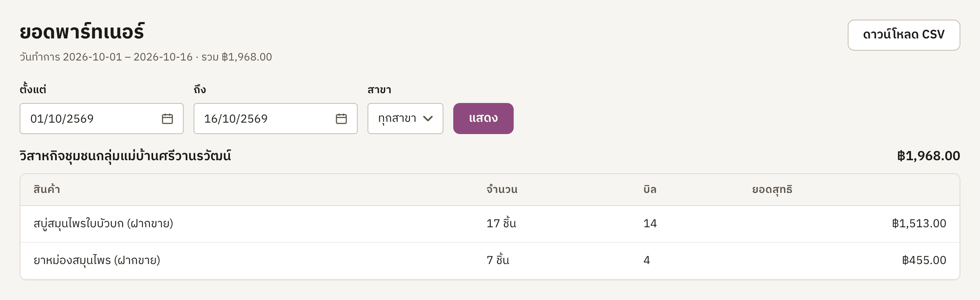Click the ยอดพาร์ทเนอร์ page heading

tap(82, 32)
